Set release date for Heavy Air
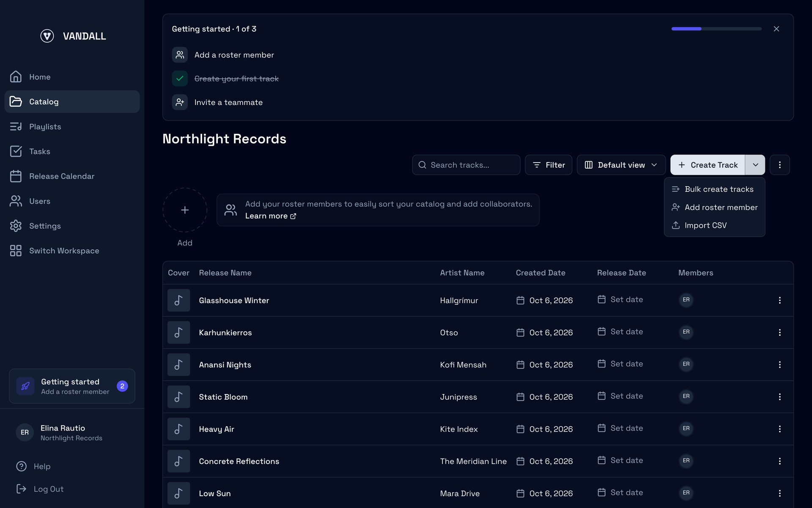Screen dimensions: 812x508 pyautogui.click(x=620, y=428)
